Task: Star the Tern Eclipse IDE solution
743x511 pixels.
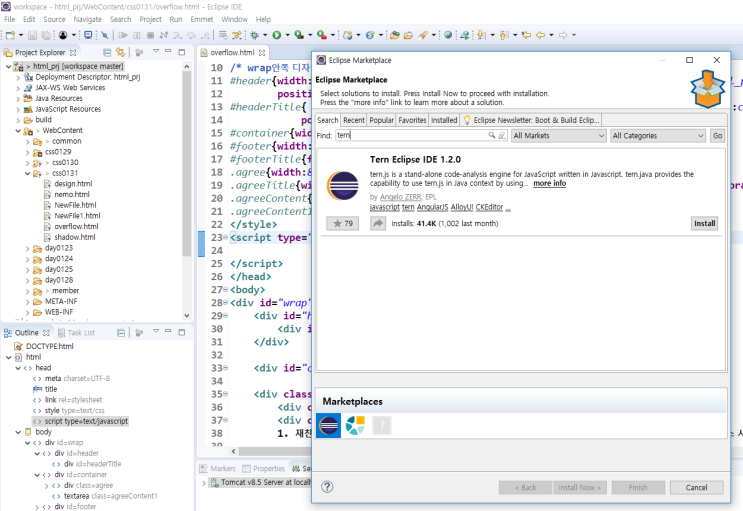Action: click(343, 223)
